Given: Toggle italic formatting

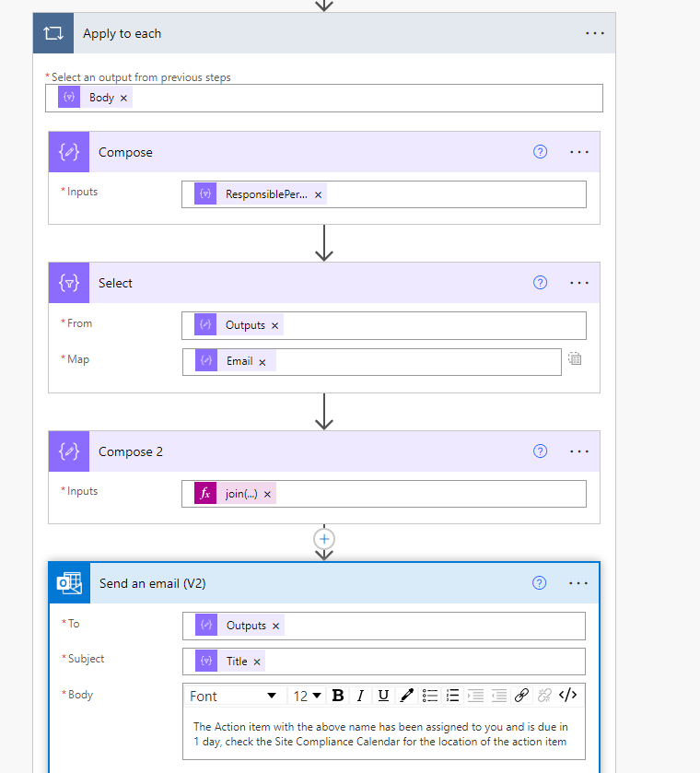Looking at the screenshot, I should click(360, 696).
